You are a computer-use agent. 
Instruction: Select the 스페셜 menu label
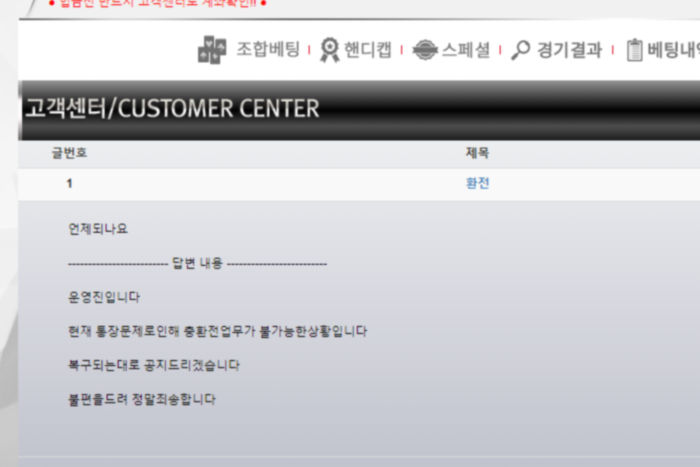[466, 50]
